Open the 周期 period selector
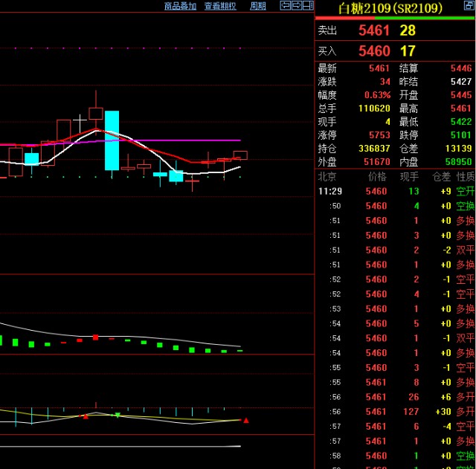 [x=258, y=6]
